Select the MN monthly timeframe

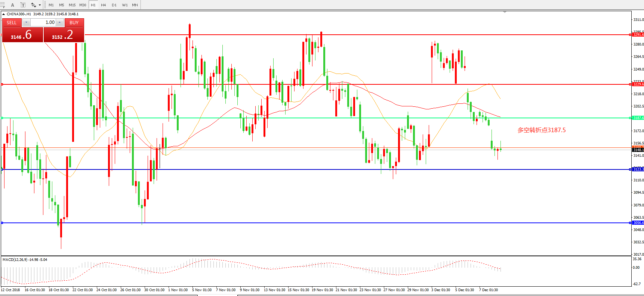(x=135, y=5)
